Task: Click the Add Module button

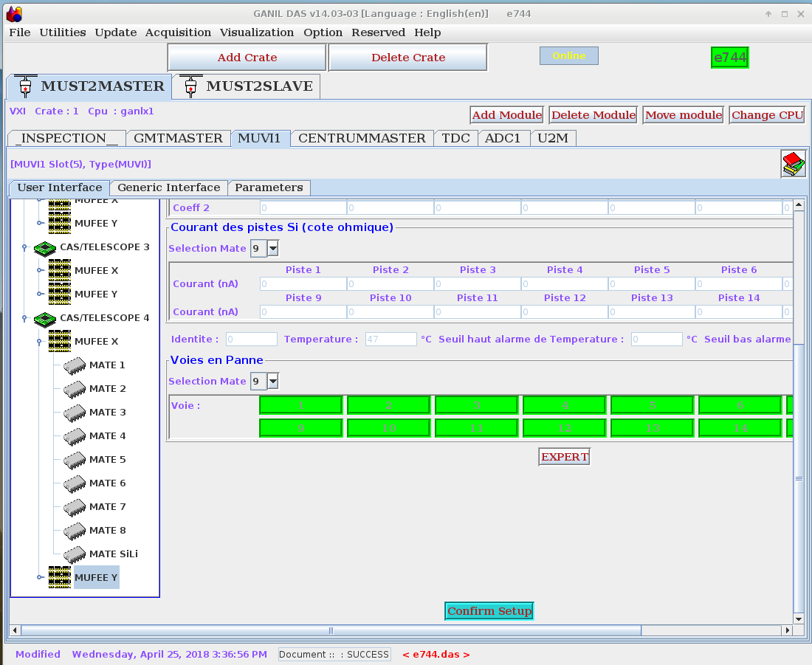Action: click(507, 115)
